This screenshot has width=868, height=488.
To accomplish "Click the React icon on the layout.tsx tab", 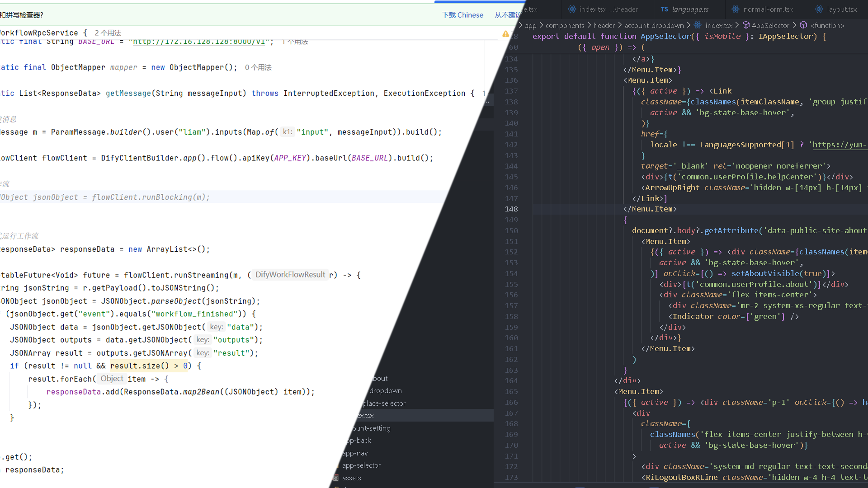I will pos(819,9).
